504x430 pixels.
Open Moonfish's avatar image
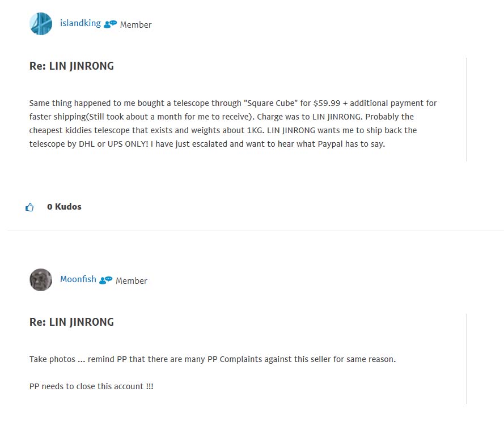[41, 280]
